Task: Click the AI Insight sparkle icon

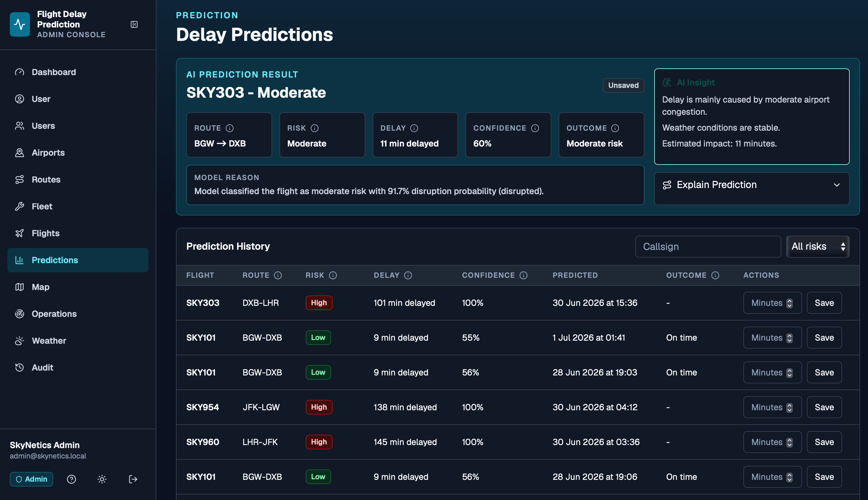Action: pos(667,82)
